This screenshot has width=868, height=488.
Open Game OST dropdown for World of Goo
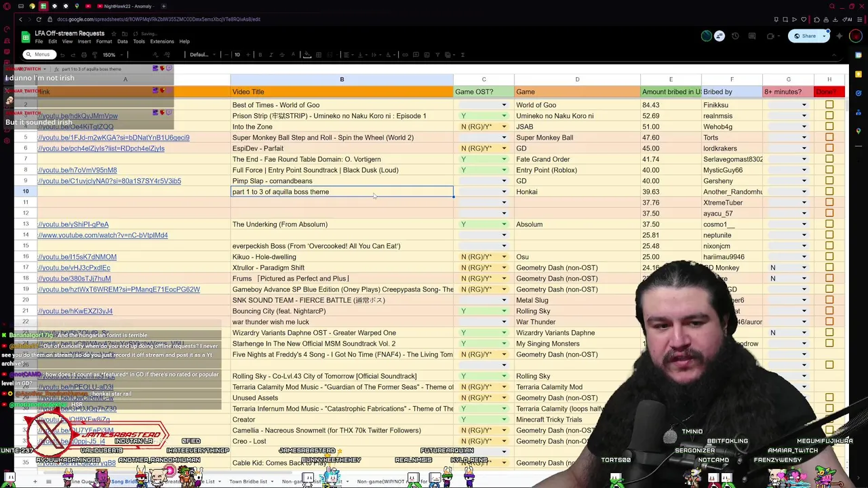pyautogui.click(x=503, y=105)
